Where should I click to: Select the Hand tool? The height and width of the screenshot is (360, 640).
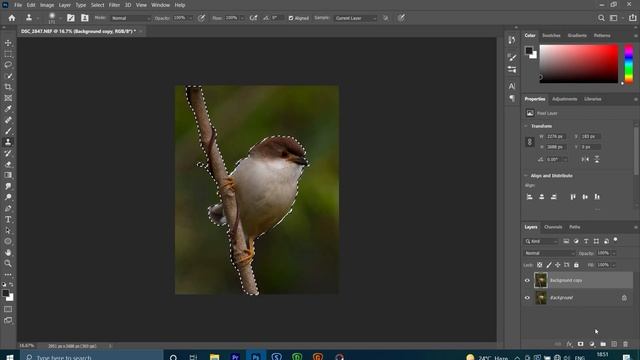(x=8, y=252)
